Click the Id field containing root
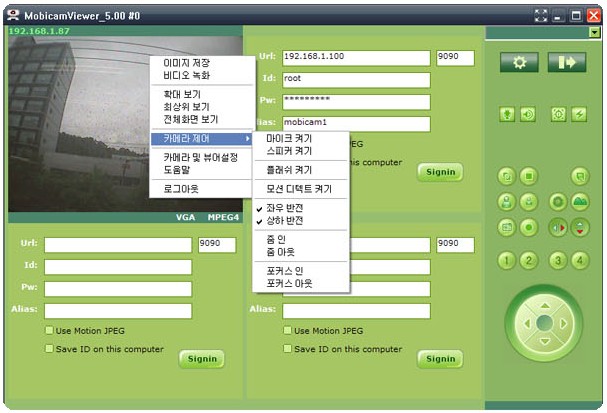This screenshot has width=607, height=413. pyautogui.click(x=356, y=80)
